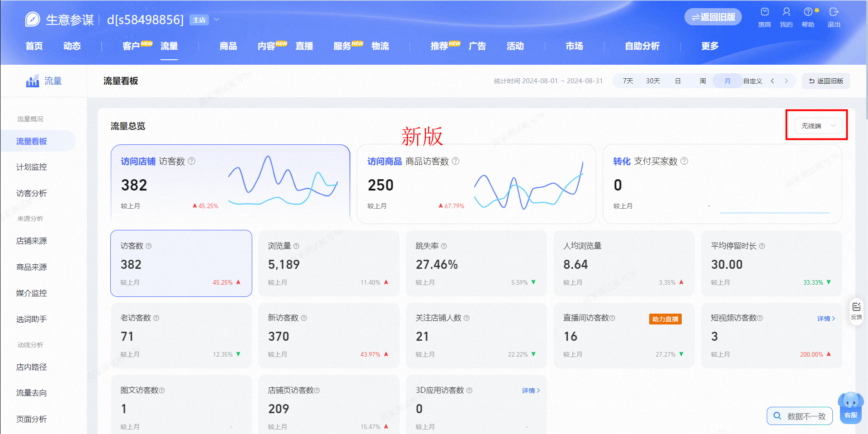Click the page vertical scrollbar
Image resolution: width=868 pixels, height=434 pixels.
pyautogui.click(x=866, y=59)
